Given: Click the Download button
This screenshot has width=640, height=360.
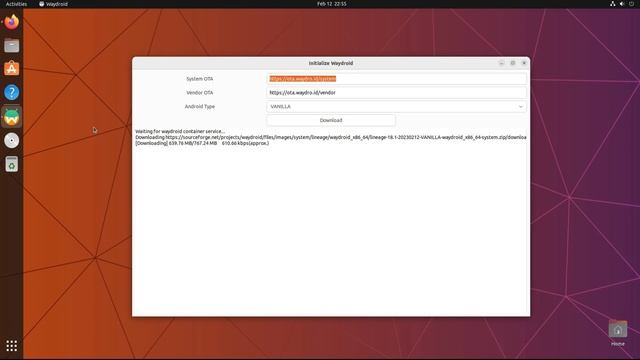Looking at the screenshot, I should [331, 120].
